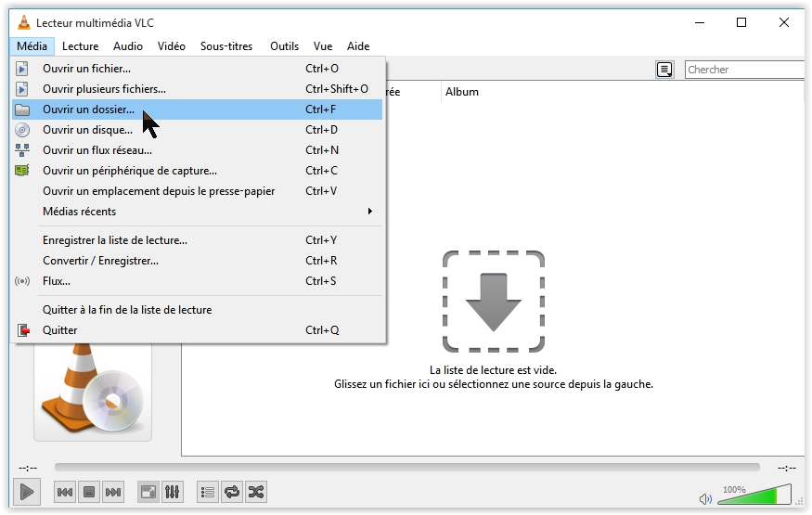Open the Vidéo menu

[172, 46]
